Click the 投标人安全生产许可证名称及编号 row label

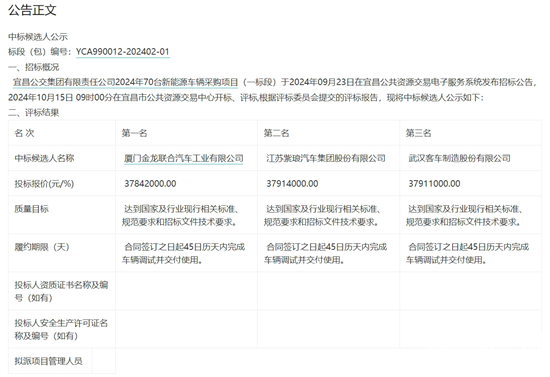tap(61, 329)
